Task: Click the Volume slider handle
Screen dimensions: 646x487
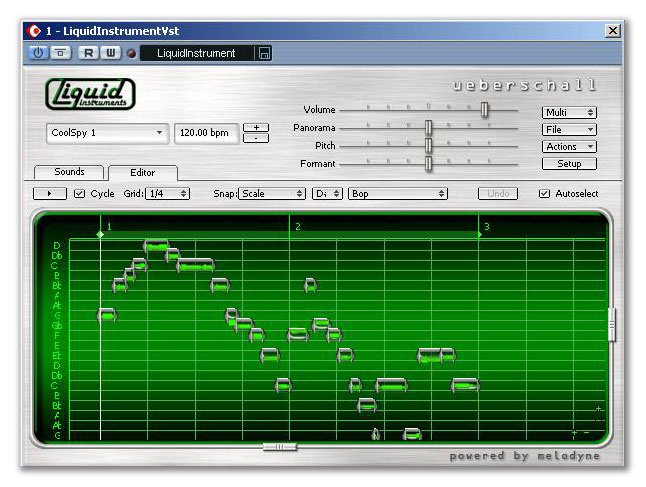Action: click(484, 110)
